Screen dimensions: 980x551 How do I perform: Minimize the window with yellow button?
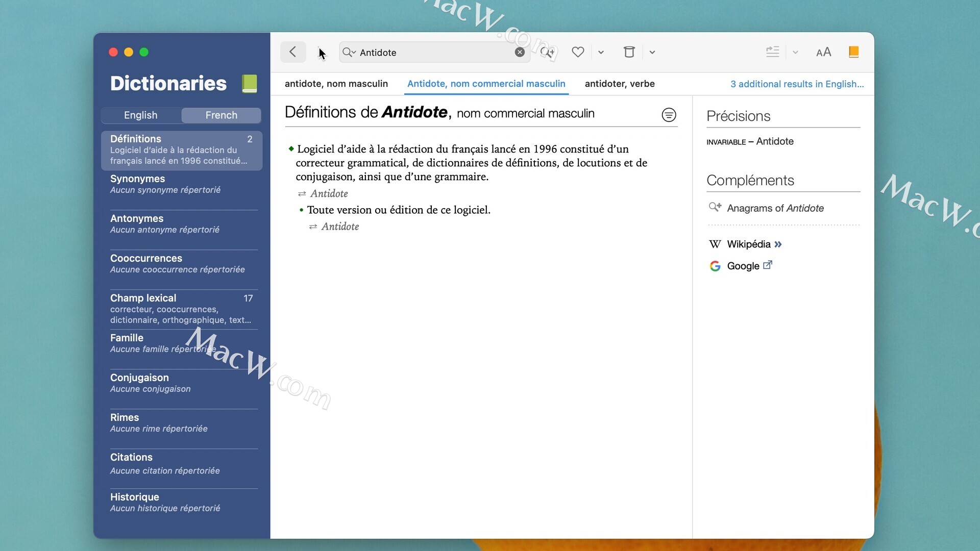coord(129,52)
